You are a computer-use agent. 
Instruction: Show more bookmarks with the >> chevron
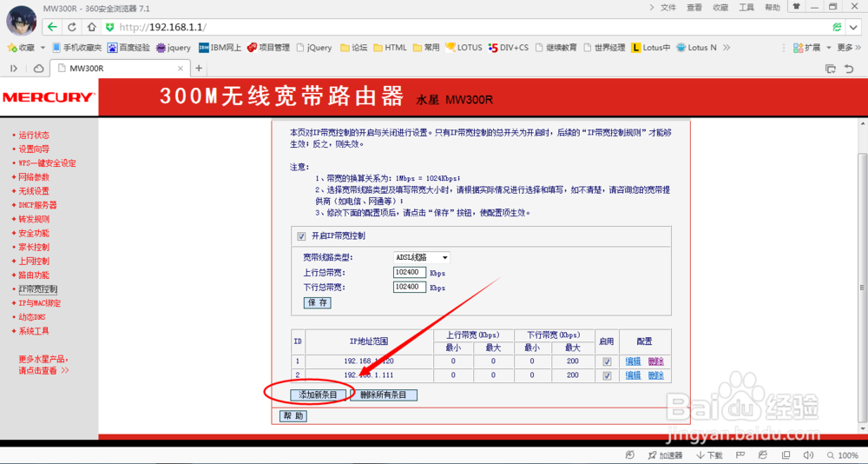point(727,48)
